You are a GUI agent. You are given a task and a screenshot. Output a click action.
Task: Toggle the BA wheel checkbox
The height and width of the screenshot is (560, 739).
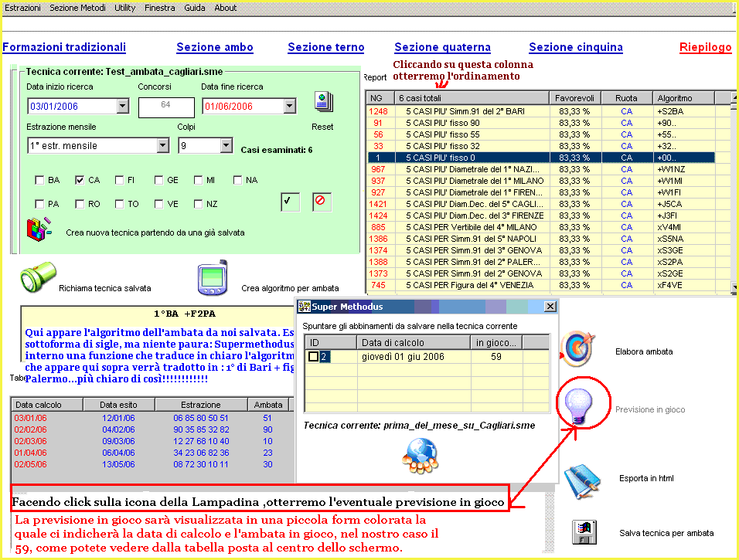(39, 180)
